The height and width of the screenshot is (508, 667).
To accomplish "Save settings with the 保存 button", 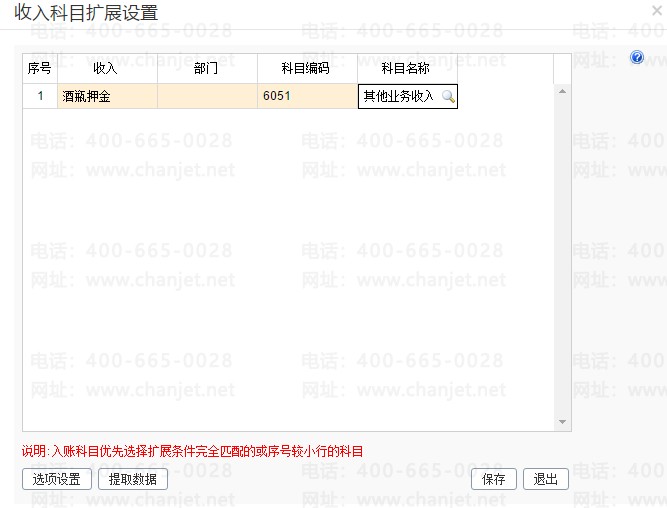I will point(493,479).
